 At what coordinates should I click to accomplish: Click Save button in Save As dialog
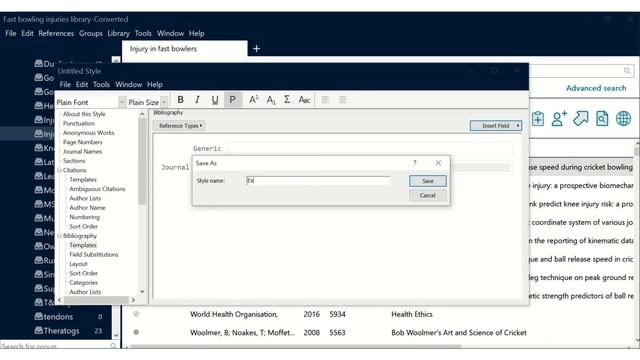pyautogui.click(x=428, y=181)
